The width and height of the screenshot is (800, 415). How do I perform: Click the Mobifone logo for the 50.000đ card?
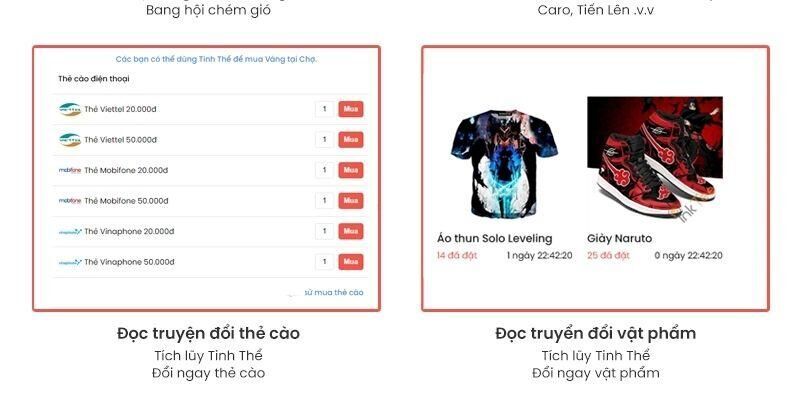coord(70,201)
